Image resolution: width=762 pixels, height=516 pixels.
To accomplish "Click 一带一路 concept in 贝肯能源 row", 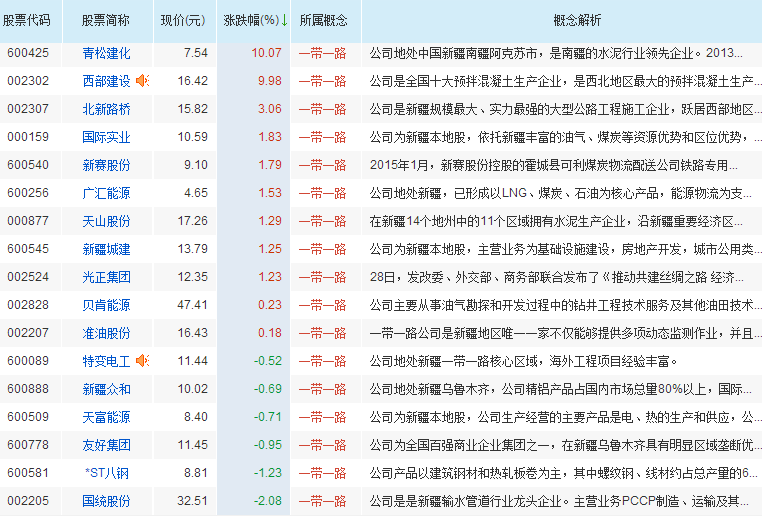I will click(x=323, y=305).
